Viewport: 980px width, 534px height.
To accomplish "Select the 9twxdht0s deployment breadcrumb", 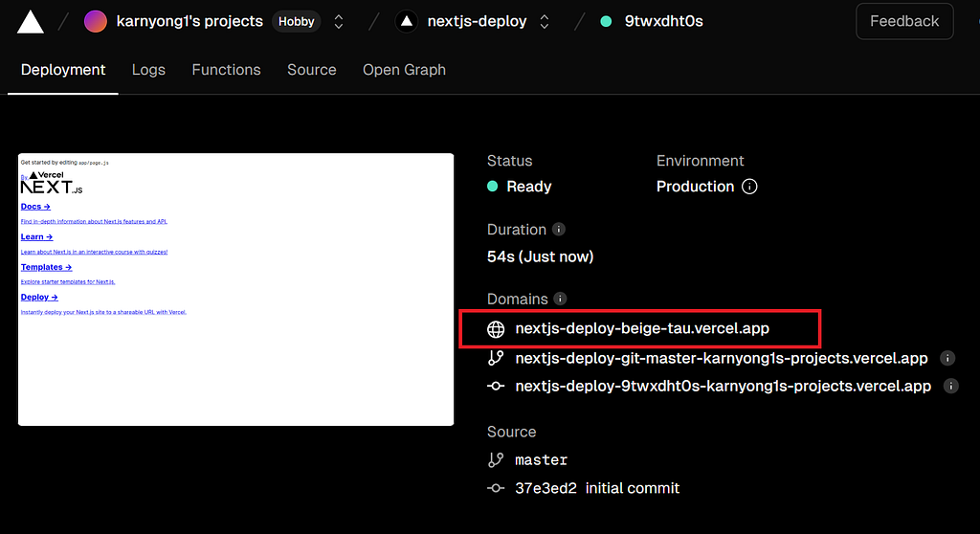I will click(664, 21).
